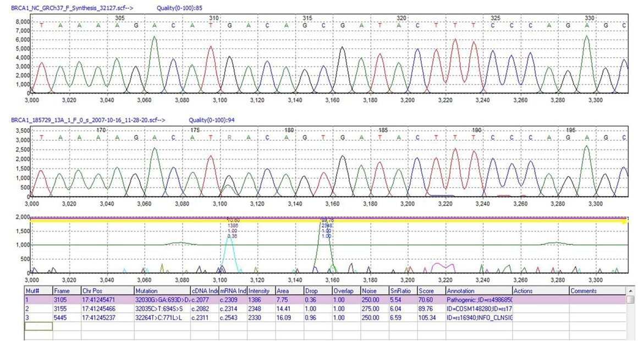Open the Pathogenic annotation cell in row 1
This screenshot has height=341, width=644.
click(x=478, y=300)
